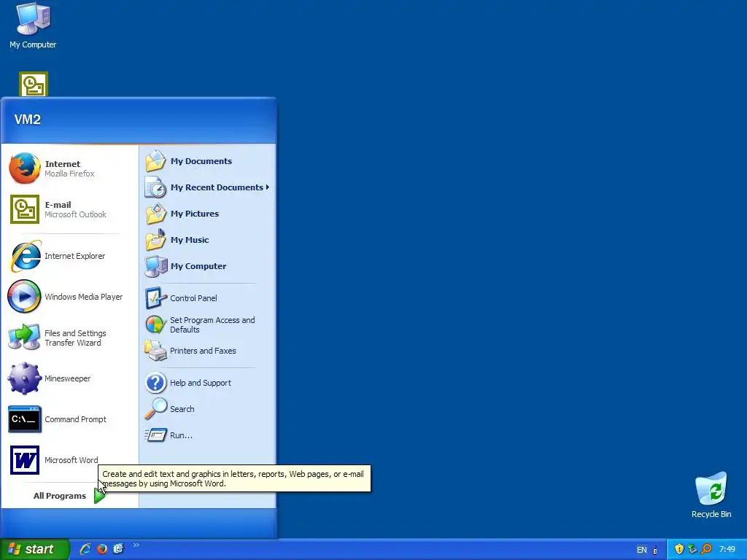
Task: Click the EN language indicator
Action: 642,550
